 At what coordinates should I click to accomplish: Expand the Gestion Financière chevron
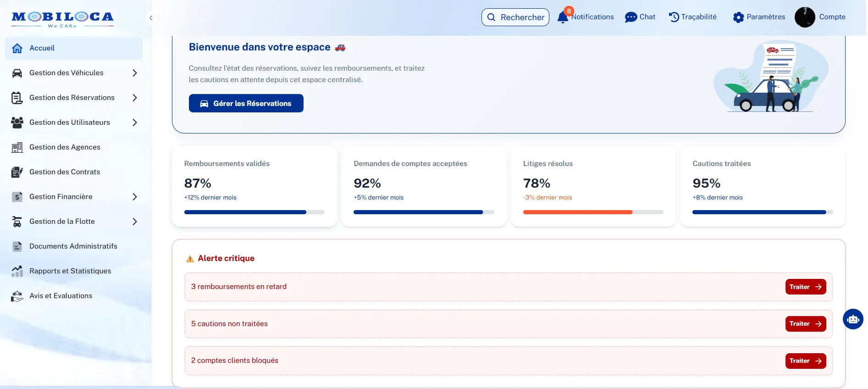click(134, 197)
